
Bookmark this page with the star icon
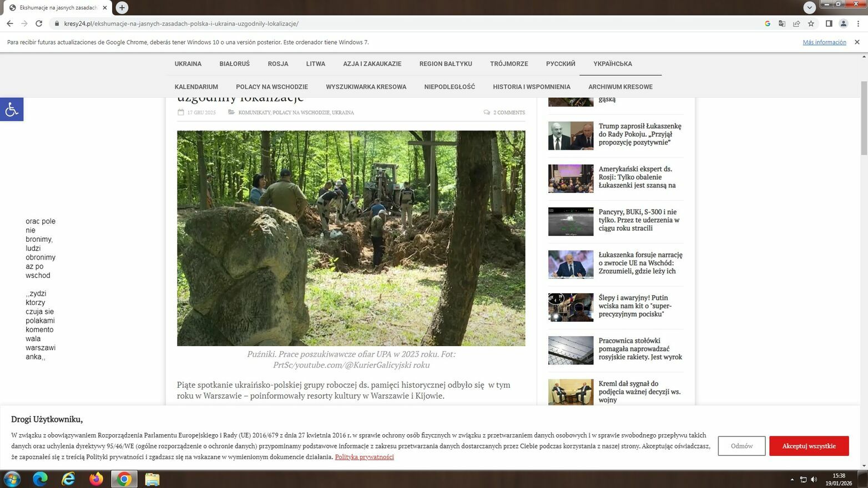811,23
